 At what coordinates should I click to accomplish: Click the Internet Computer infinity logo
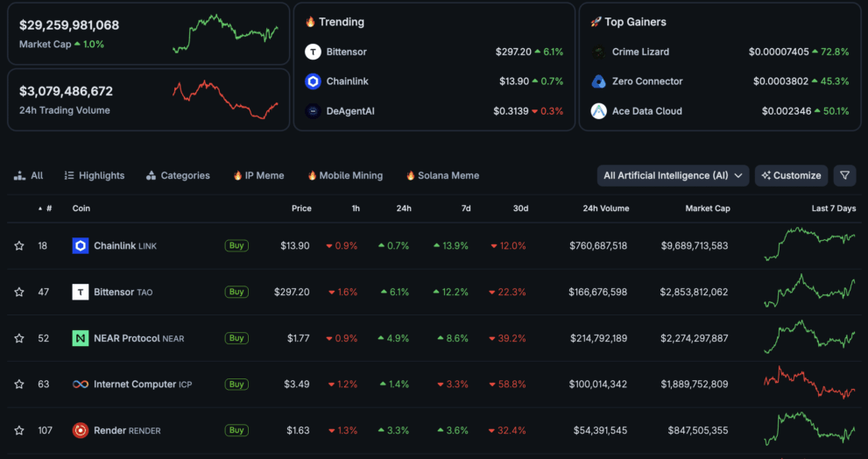(81, 385)
